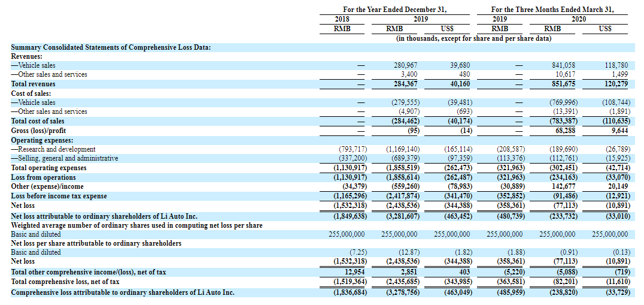Click the '(in thousands, except for share...' note

pyautogui.click(x=474, y=38)
